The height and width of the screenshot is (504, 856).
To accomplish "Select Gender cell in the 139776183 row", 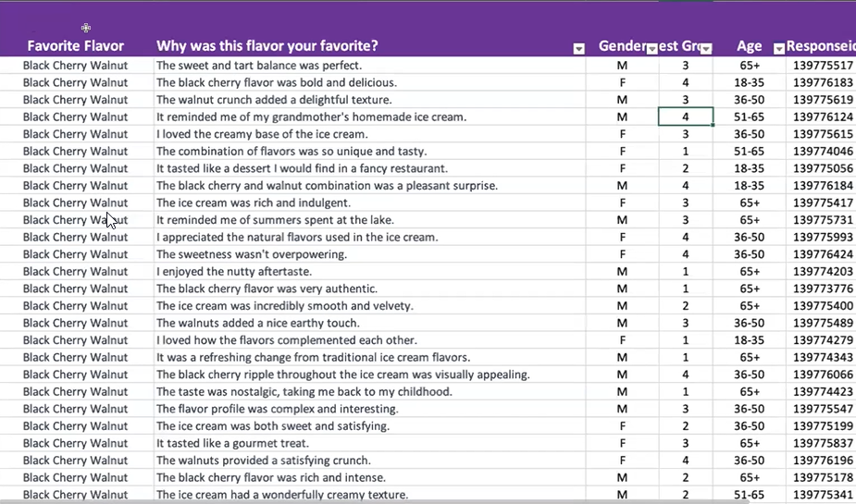I will (623, 82).
